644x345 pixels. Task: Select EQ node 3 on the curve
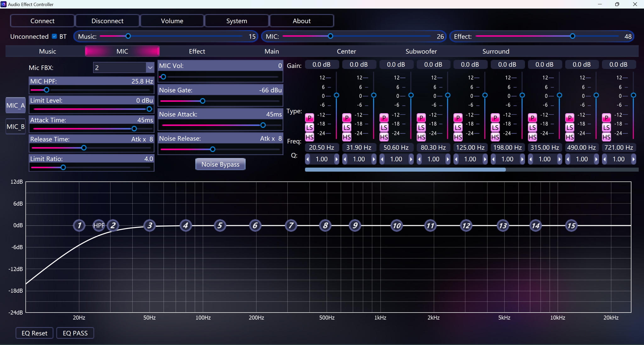[x=150, y=225]
